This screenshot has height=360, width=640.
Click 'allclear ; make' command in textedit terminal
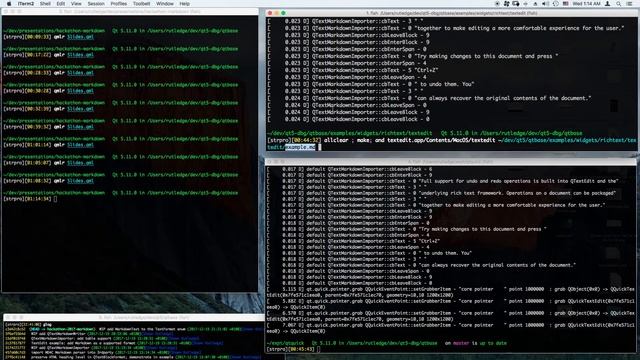coord(347,140)
